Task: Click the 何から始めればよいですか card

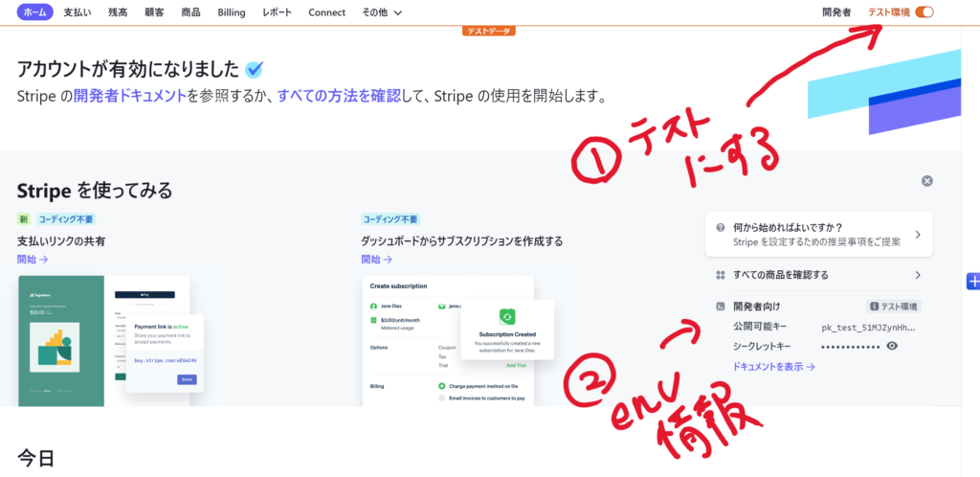Action: pos(819,235)
